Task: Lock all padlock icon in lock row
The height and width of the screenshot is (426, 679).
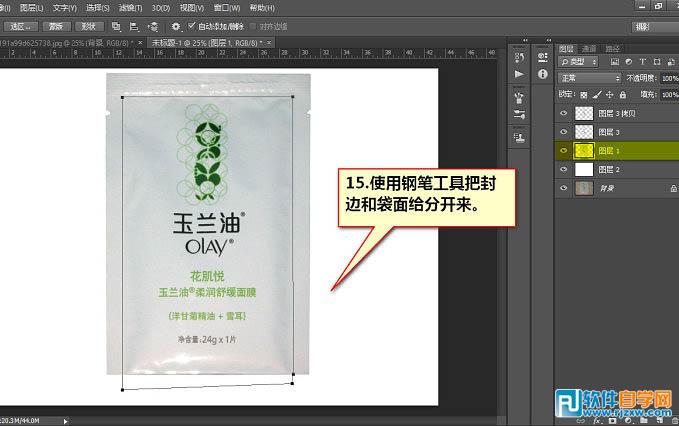Action: point(623,94)
